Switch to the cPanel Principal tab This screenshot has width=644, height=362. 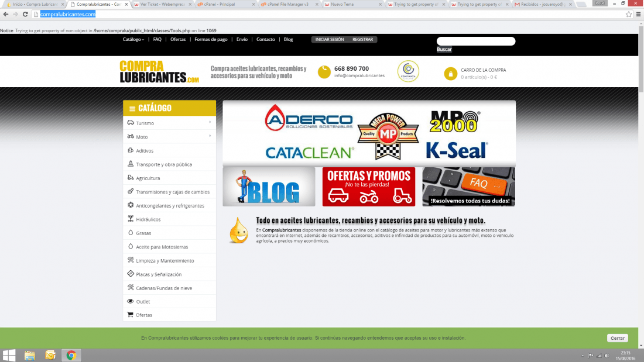pos(225,5)
